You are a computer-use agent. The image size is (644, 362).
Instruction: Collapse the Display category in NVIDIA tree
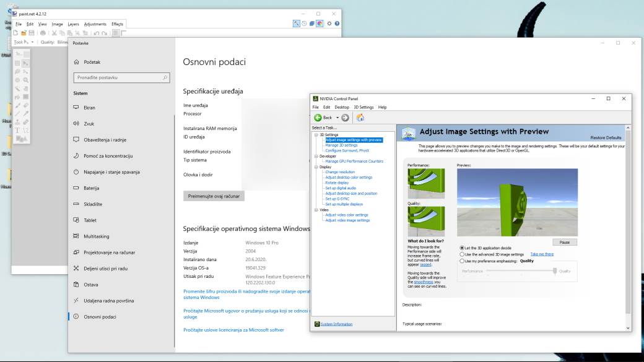(316, 167)
